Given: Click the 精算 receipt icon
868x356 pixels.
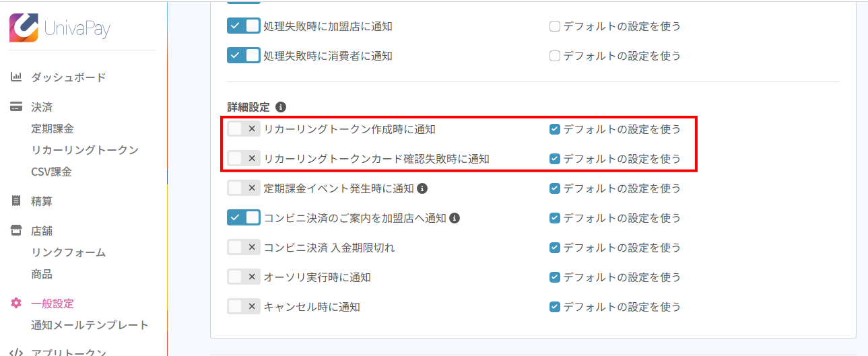Looking at the screenshot, I should [x=16, y=201].
